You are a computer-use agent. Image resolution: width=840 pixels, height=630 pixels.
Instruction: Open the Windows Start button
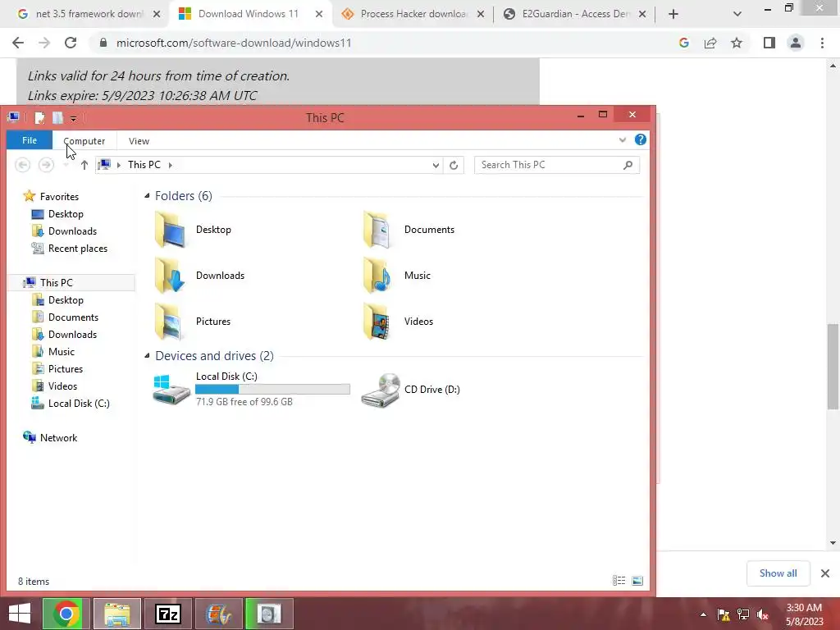20,614
